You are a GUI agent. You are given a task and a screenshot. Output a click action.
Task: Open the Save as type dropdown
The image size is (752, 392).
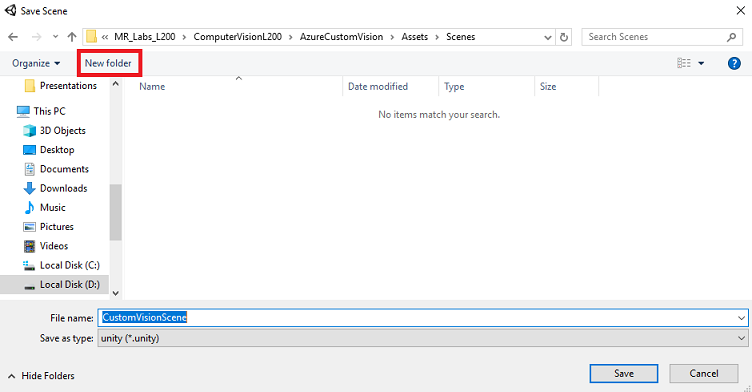423,338
